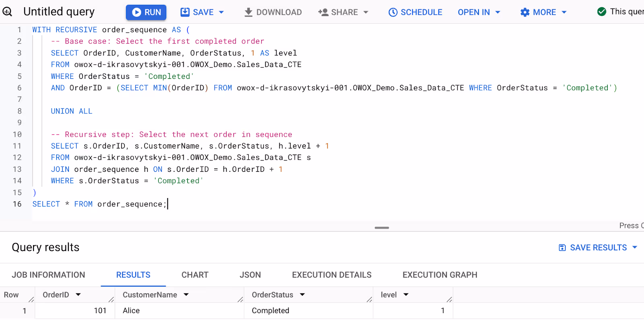Switch to the JOB INFORMATION tab
644x320 pixels.
click(x=48, y=275)
